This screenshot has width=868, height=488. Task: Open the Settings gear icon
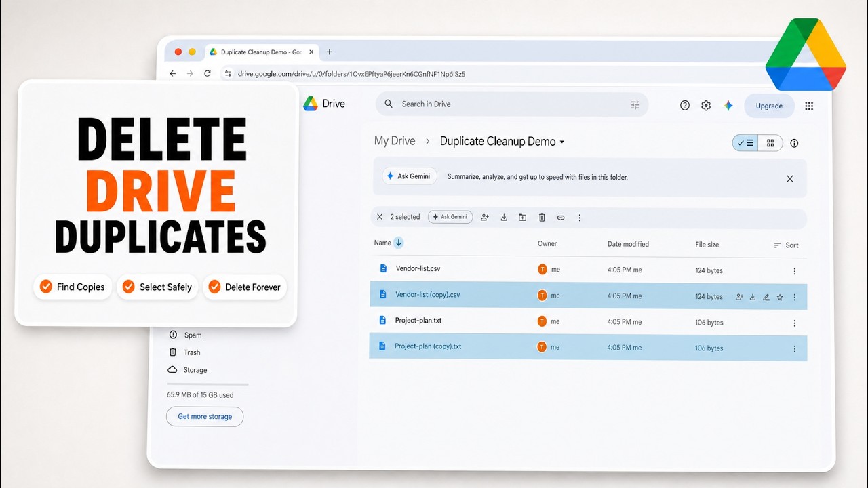[x=706, y=106]
